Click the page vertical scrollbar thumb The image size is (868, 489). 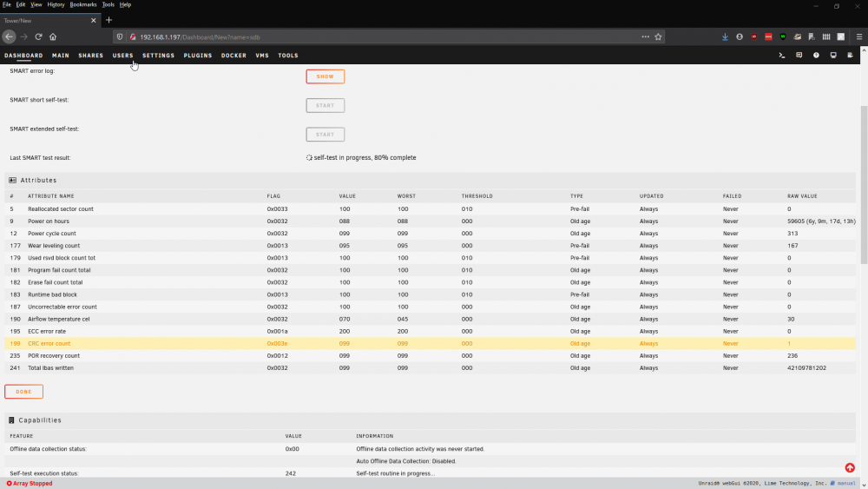(864, 184)
